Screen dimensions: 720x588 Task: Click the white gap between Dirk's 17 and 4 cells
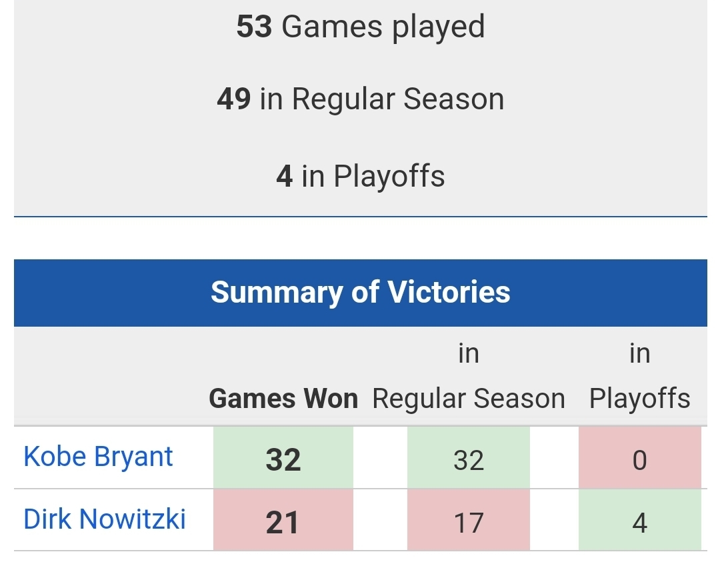554,521
